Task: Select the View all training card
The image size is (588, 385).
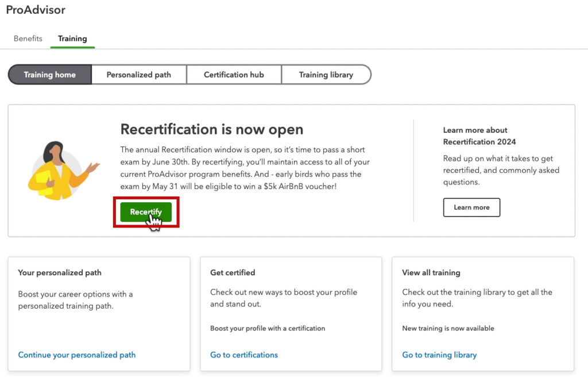Action: 482,313
